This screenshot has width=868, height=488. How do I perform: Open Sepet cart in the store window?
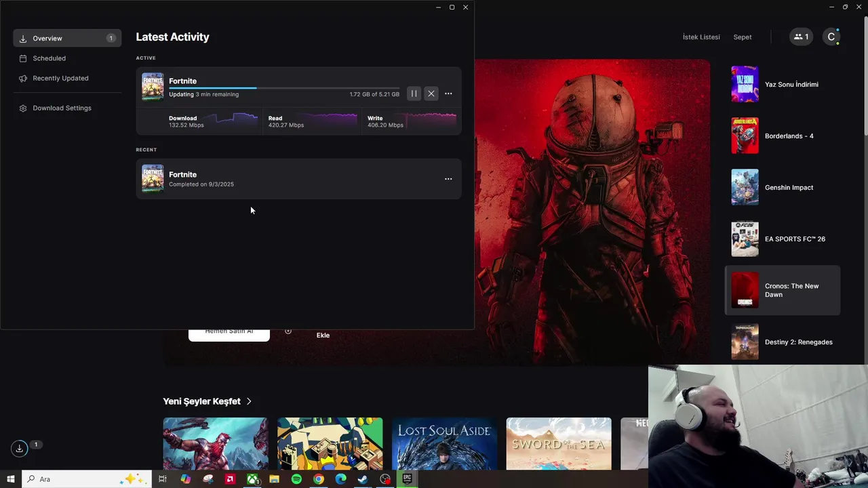coord(743,37)
